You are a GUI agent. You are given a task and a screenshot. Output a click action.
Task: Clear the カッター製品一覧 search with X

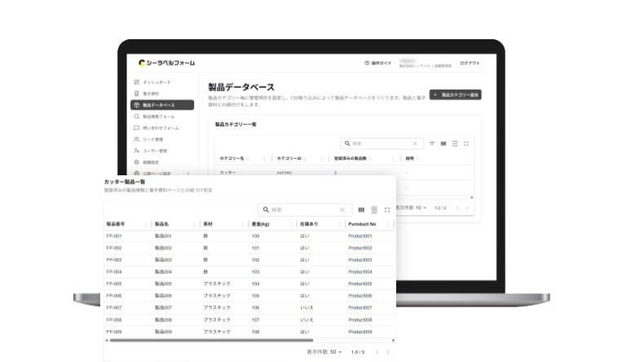coord(342,210)
